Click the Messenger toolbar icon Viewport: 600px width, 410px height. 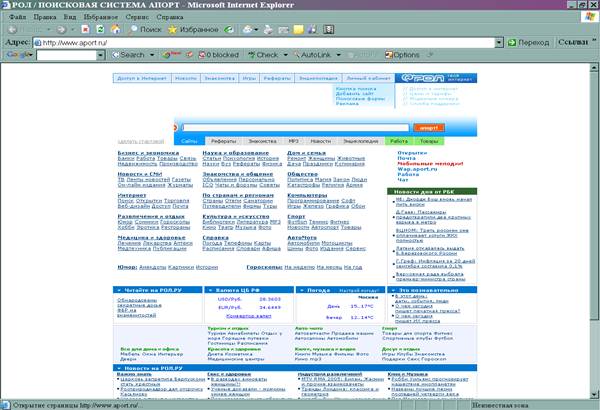313,29
